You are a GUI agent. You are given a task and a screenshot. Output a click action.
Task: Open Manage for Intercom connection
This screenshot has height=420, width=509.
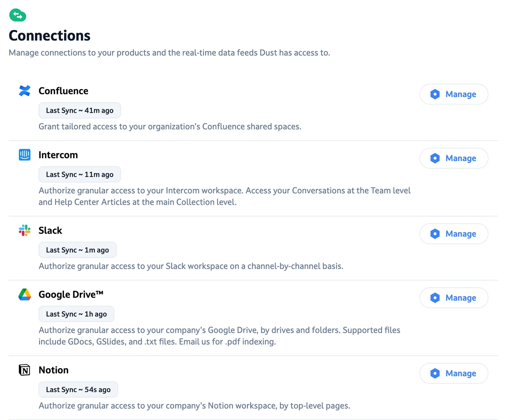click(x=454, y=158)
